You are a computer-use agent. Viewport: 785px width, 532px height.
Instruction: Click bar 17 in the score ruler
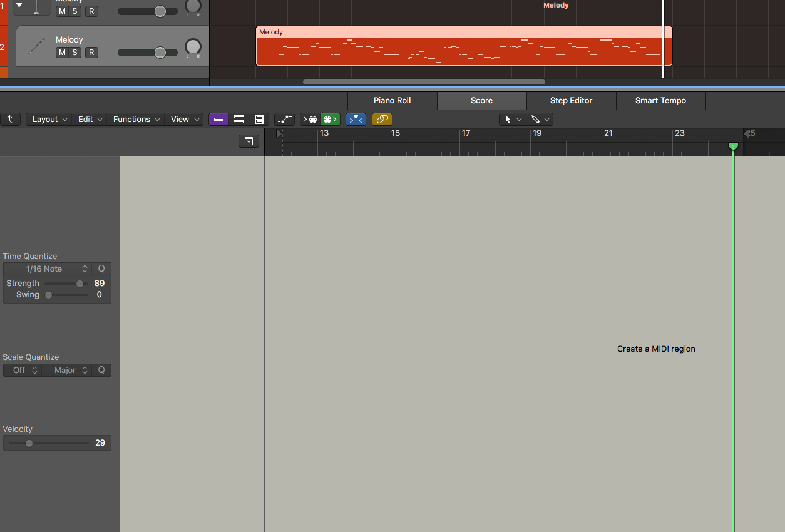tap(466, 133)
